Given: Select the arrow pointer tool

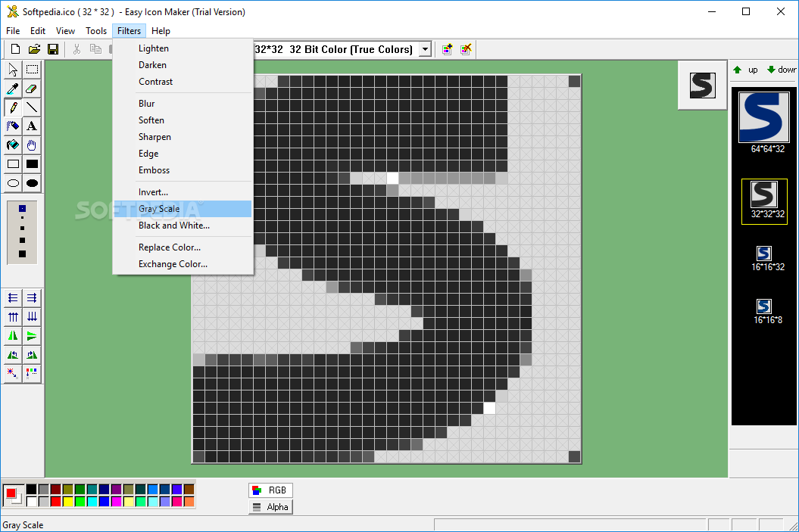Looking at the screenshot, I should click(x=13, y=69).
